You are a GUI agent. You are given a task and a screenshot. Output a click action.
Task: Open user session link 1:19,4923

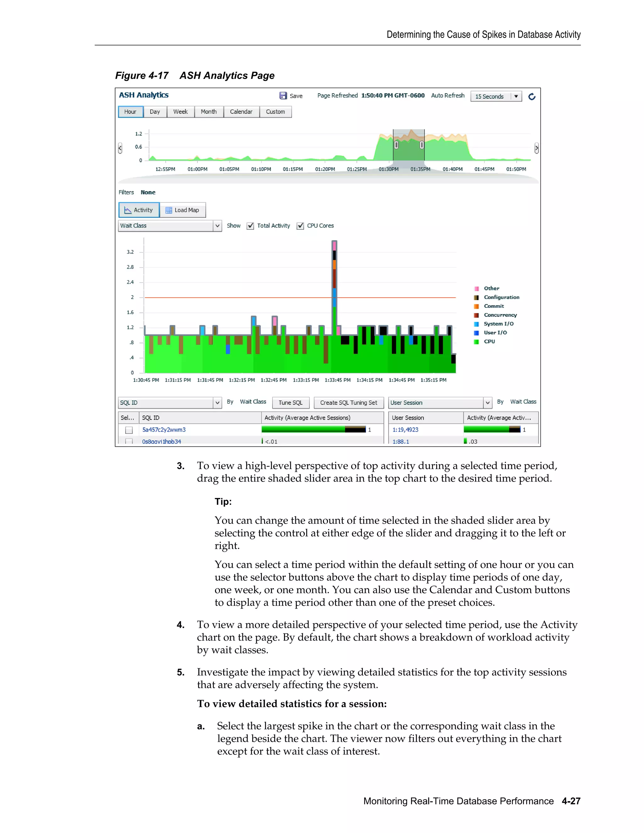point(405,430)
